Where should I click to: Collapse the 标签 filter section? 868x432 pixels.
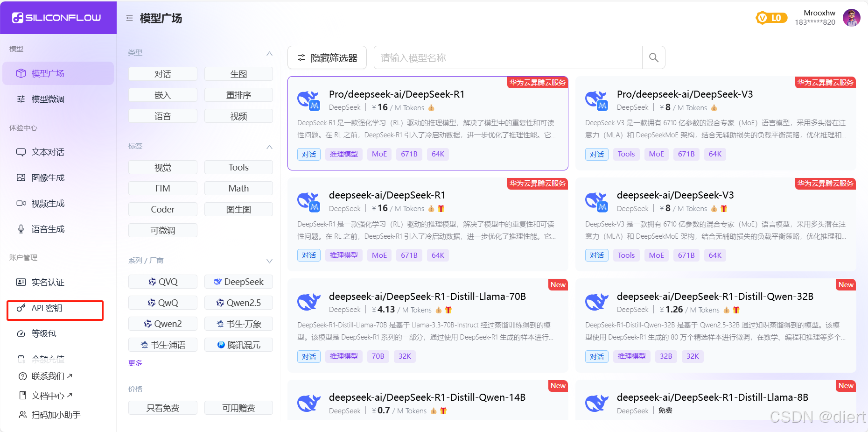pos(269,147)
